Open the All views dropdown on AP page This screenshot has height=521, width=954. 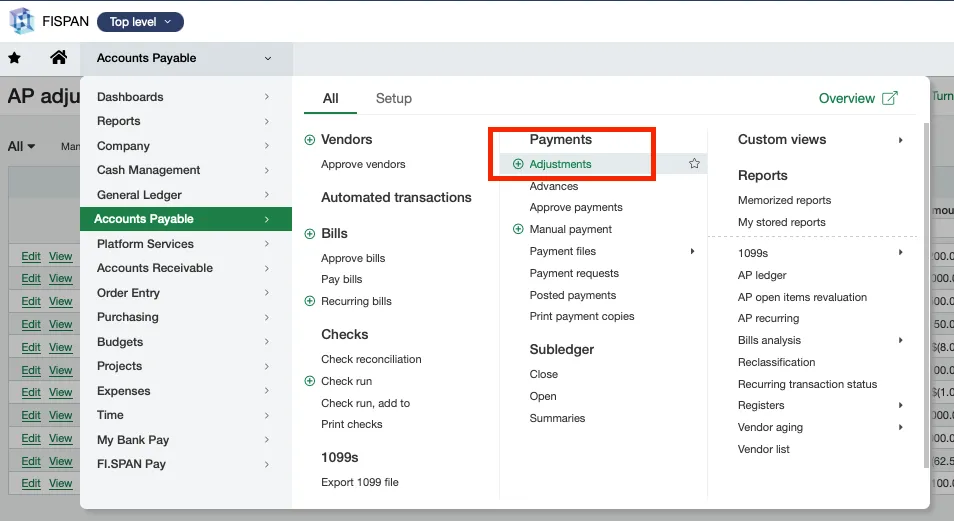(21, 147)
